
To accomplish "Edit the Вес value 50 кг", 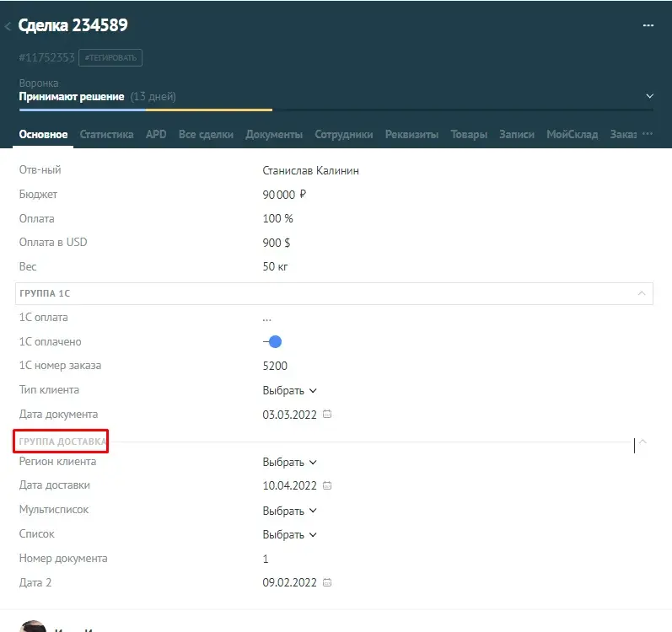I will (275, 267).
